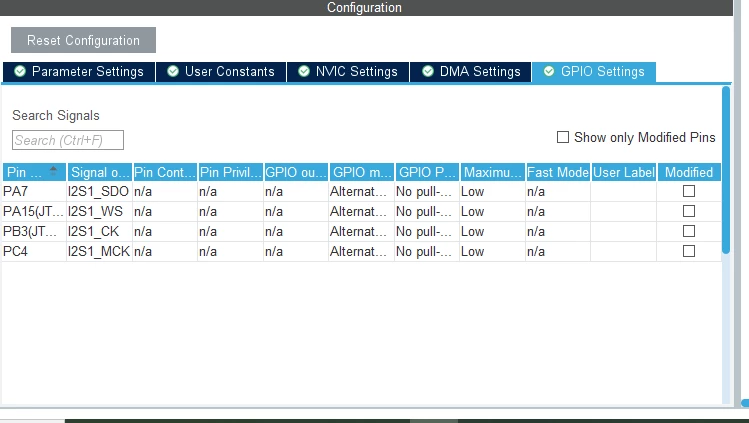749x423 pixels.
Task: Click the Search Signals input field
Action: tap(68, 140)
